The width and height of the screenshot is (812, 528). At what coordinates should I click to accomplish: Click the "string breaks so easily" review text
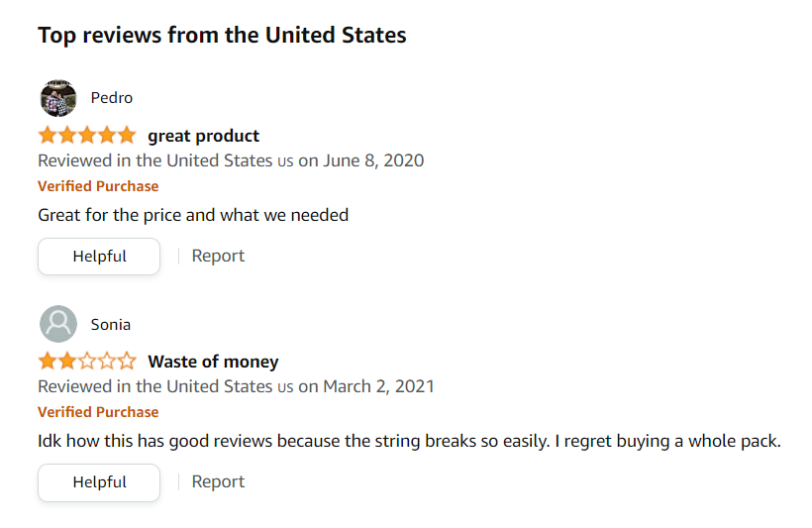pyautogui.click(x=409, y=441)
